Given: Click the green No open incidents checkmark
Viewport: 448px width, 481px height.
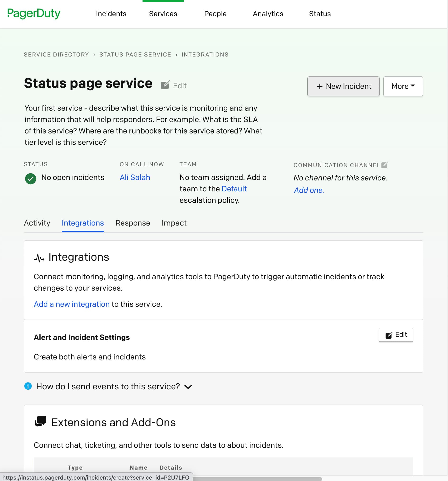Looking at the screenshot, I should (30, 179).
